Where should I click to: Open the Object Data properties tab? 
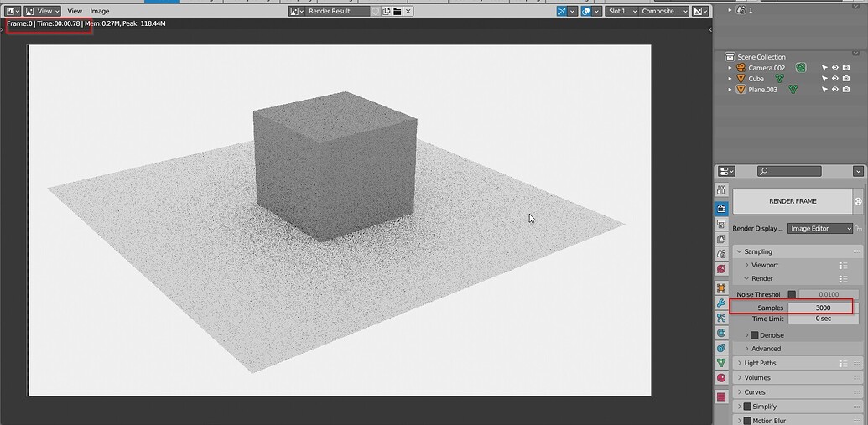[721, 363]
